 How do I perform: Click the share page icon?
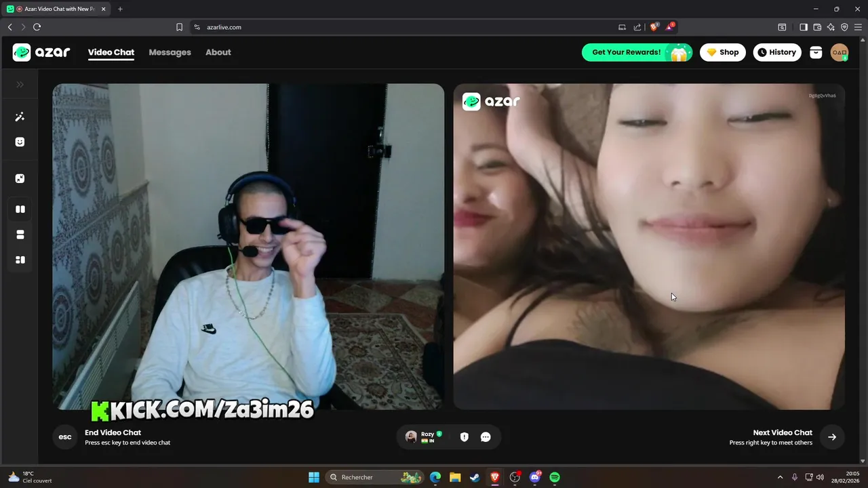pyautogui.click(x=637, y=27)
